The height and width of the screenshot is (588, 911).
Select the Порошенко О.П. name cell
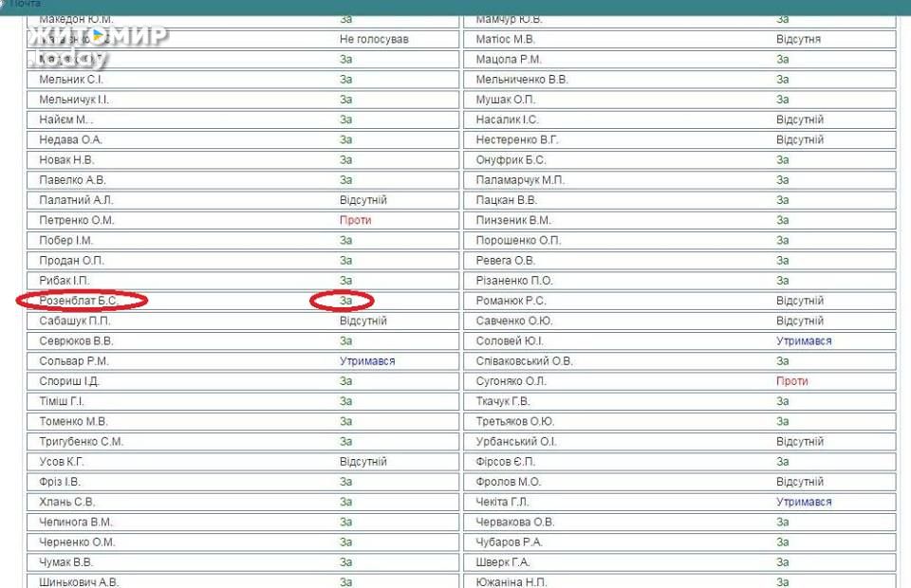[x=518, y=241]
